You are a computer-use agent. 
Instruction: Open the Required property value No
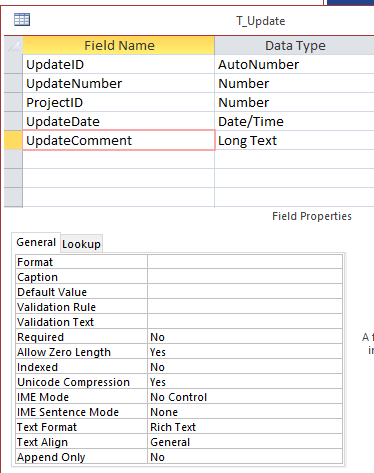point(245,337)
